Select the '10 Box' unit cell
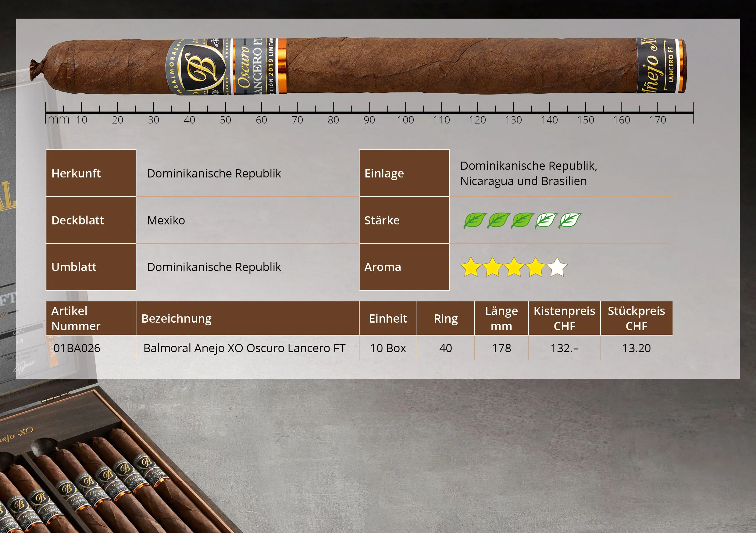Viewport: 756px width, 533px height. tap(388, 348)
